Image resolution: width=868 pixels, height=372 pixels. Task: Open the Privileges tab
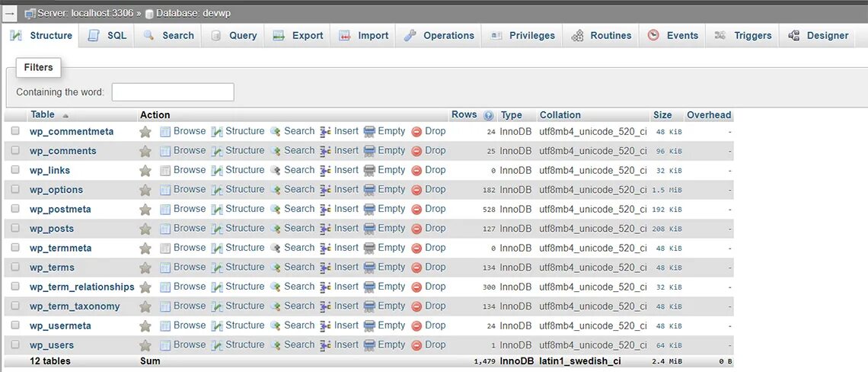[522, 36]
